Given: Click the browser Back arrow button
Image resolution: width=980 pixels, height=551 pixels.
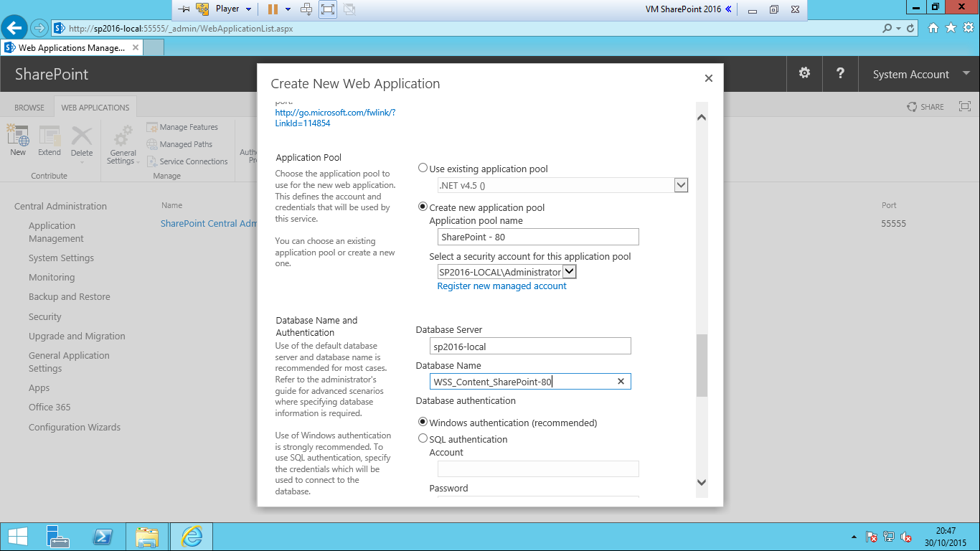Looking at the screenshot, I should [14, 29].
